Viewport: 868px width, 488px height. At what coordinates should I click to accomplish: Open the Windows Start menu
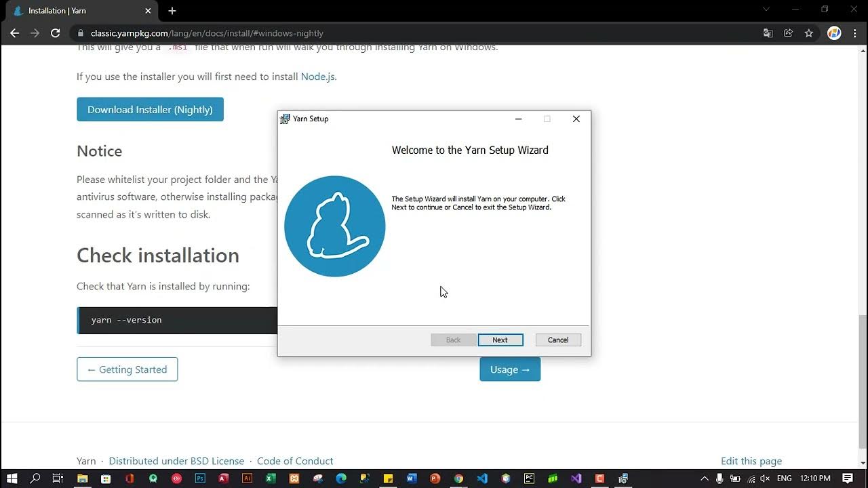point(12,479)
